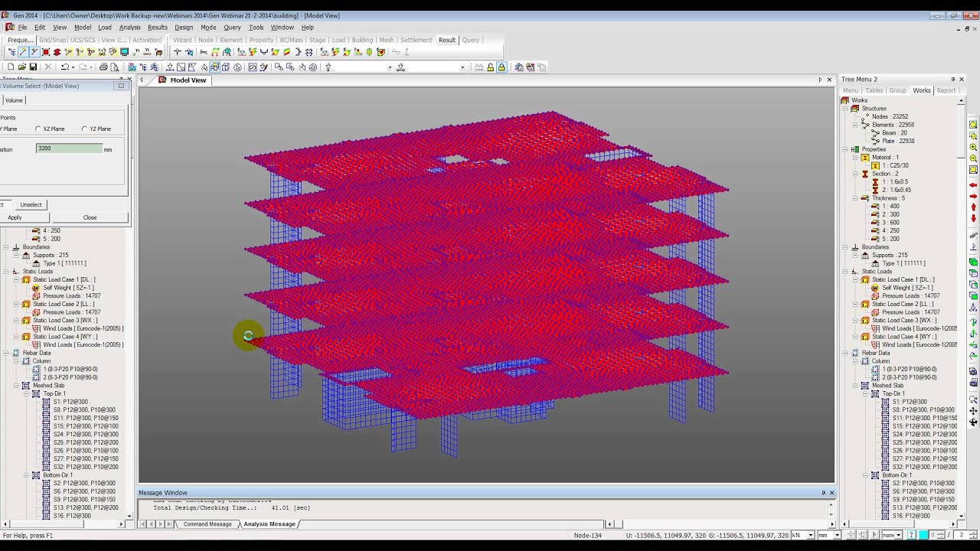Click the position input field showing 3200
Image resolution: width=980 pixels, height=551 pixels.
click(x=69, y=148)
